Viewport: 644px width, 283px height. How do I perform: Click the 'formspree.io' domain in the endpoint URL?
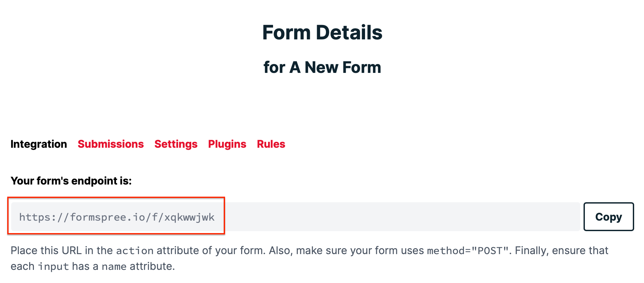coord(108,217)
